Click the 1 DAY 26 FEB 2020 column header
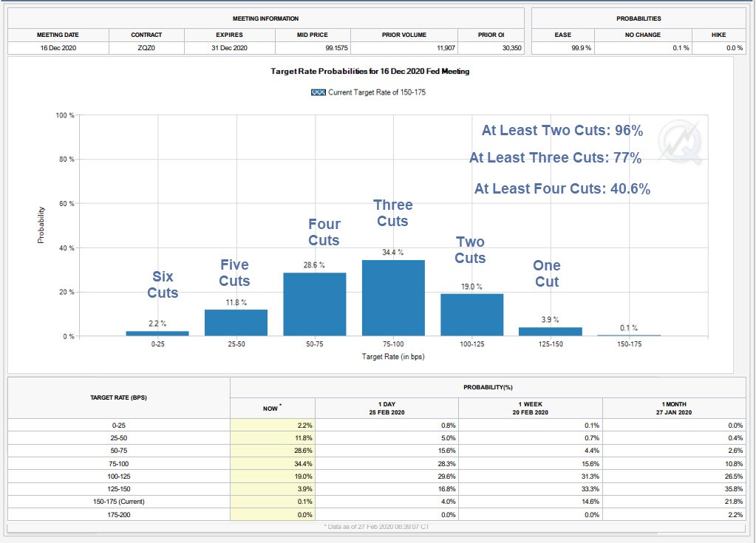This screenshot has height=543, width=756. point(386,408)
